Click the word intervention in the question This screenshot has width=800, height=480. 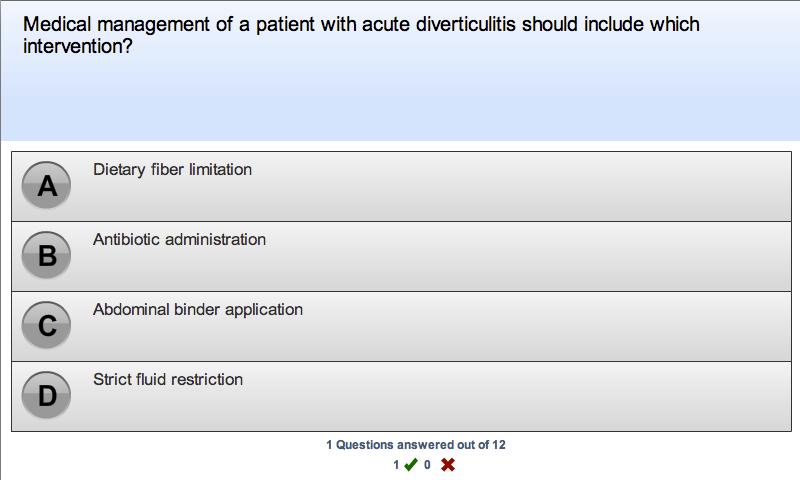[x=75, y=45]
